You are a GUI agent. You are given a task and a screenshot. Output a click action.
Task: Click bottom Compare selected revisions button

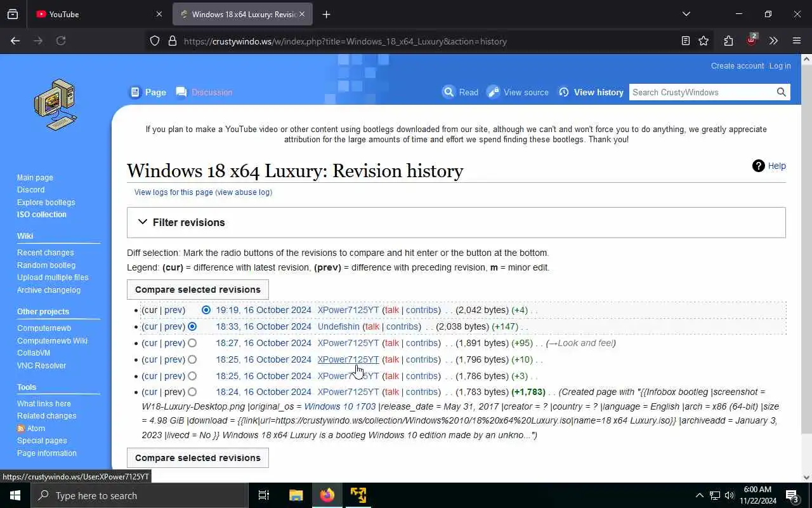[198, 458]
